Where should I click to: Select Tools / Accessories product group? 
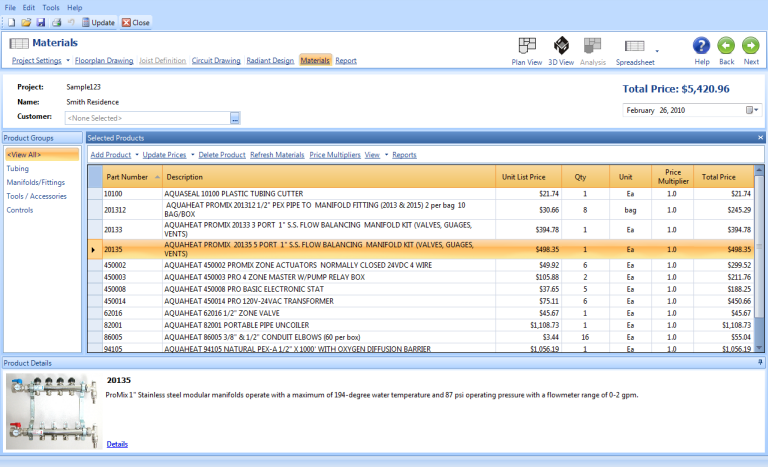coord(36,196)
